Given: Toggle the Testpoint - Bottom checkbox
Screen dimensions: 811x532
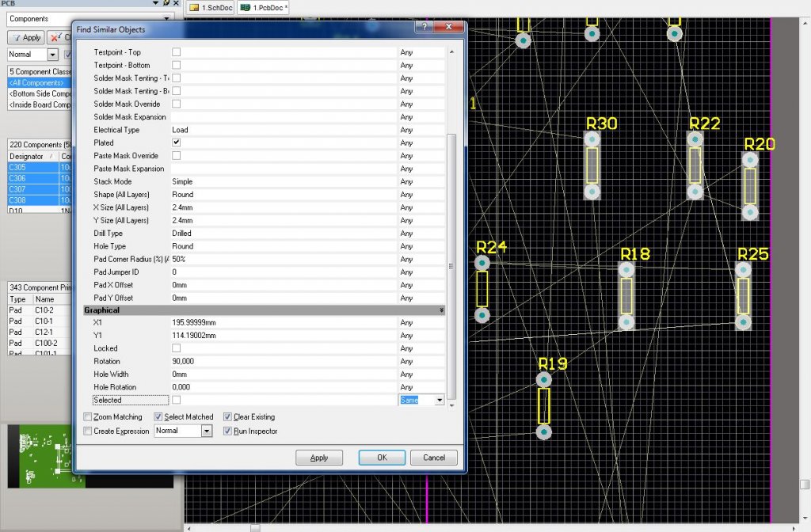Looking at the screenshot, I should 177,65.
